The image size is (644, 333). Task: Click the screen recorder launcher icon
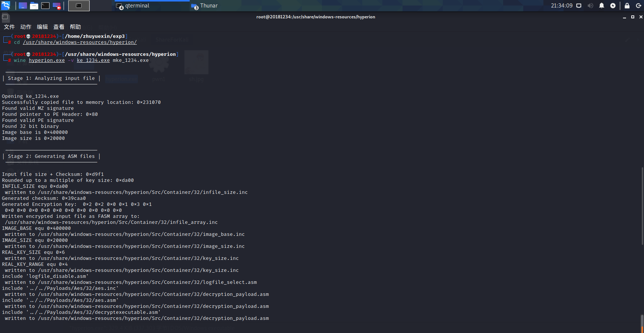pyautogui.click(x=57, y=6)
